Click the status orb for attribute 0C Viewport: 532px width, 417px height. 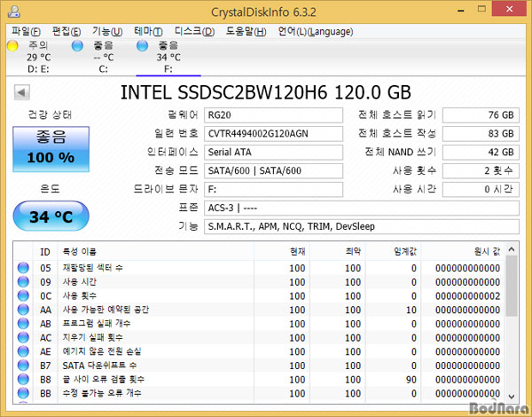(x=23, y=295)
